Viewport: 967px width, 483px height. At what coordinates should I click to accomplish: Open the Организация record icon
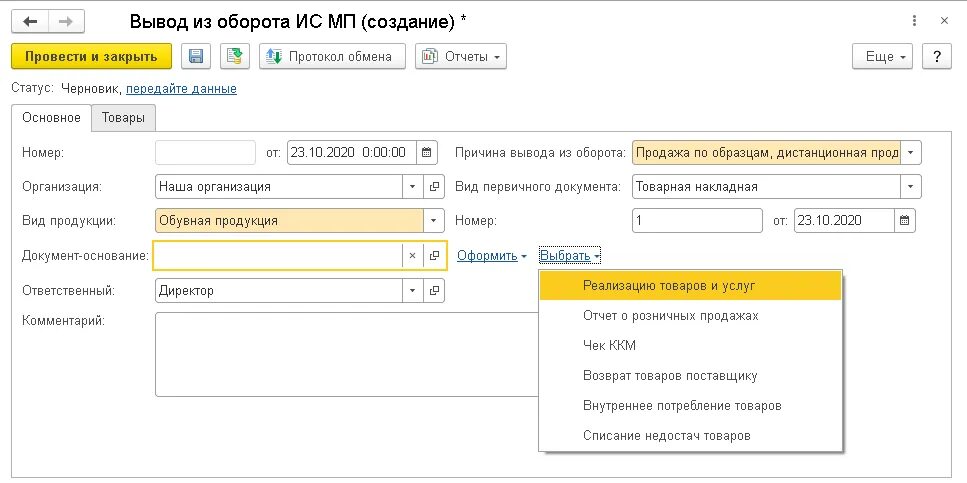(435, 186)
